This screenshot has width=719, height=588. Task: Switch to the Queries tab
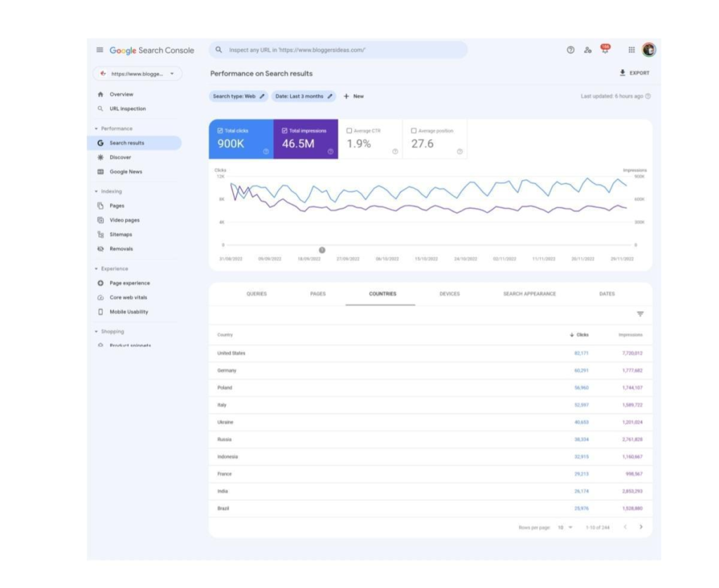pyautogui.click(x=256, y=294)
